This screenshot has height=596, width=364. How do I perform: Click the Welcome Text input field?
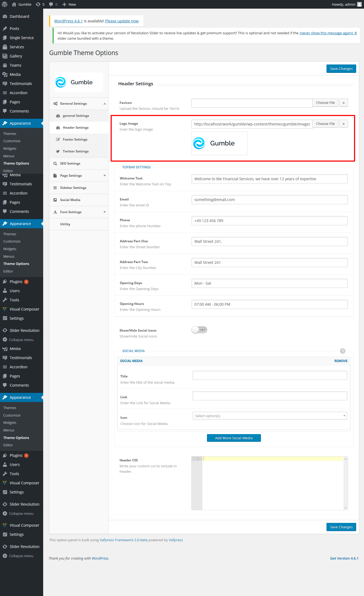pos(269,179)
